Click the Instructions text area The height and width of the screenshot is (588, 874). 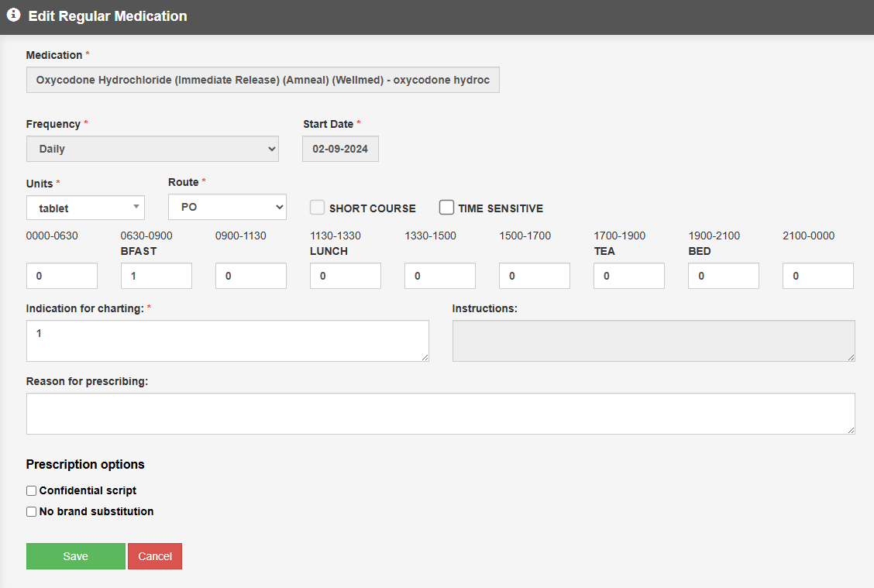653,341
